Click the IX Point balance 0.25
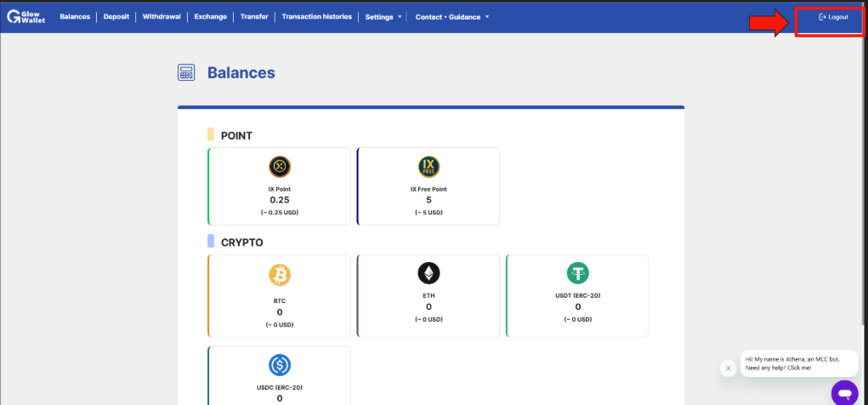Screen dimensions: 868x405 point(280,200)
